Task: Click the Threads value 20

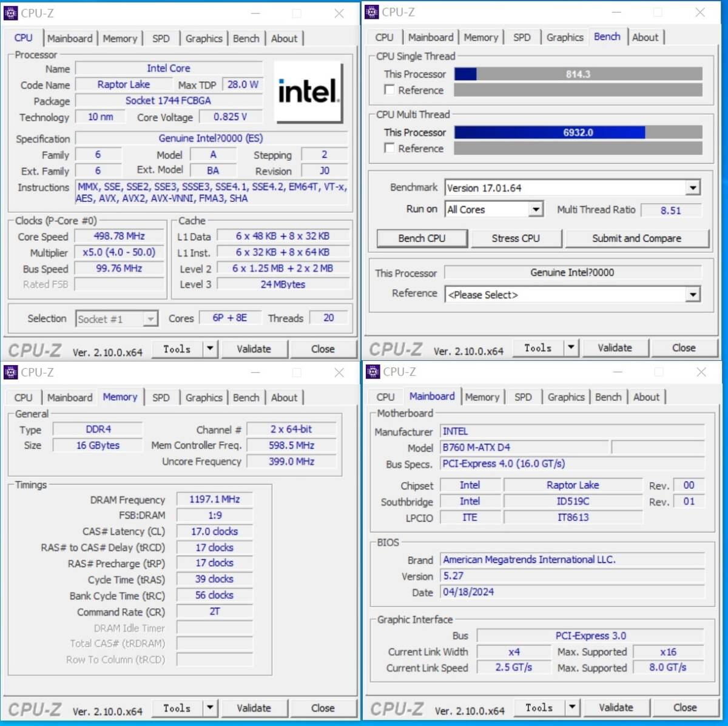Action: [x=329, y=318]
